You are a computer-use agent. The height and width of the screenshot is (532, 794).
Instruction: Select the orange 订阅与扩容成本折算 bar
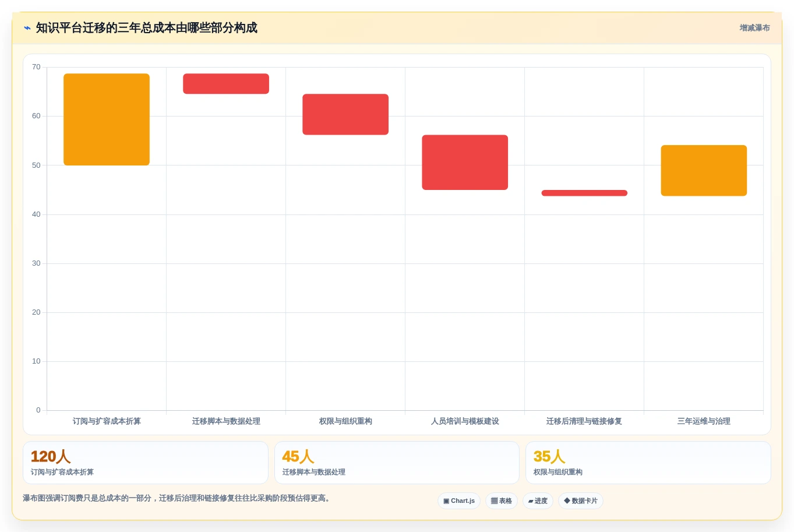coord(107,119)
